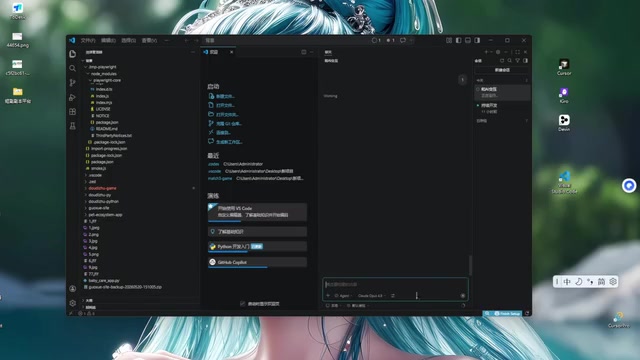Click the chat bubble icon in title bar
This screenshot has height=360, width=640.
(403, 40)
